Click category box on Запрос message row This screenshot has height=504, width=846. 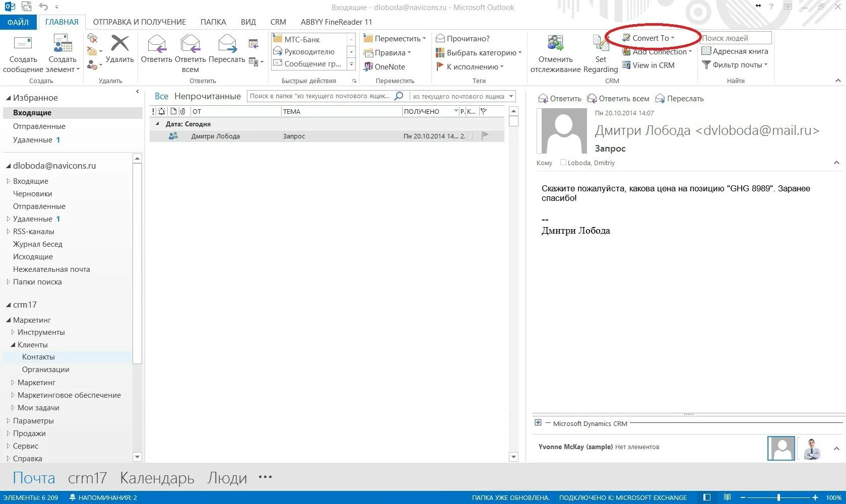(x=470, y=136)
